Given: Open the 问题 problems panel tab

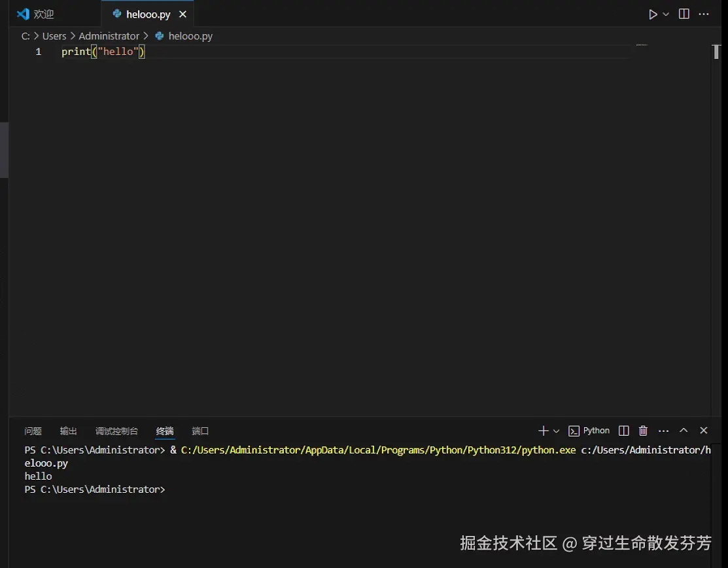Looking at the screenshot, I should point(33,431).
